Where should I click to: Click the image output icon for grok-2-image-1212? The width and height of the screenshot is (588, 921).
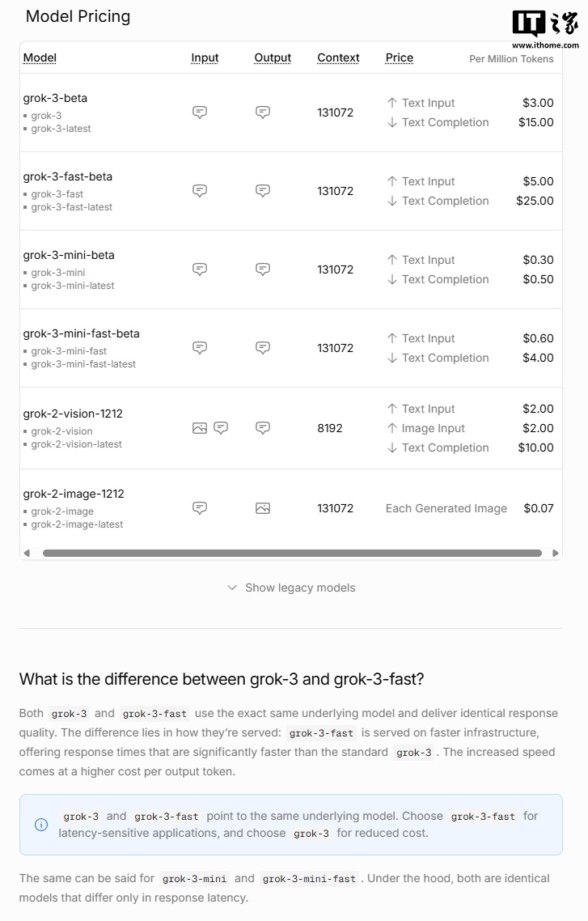(263, 508)
